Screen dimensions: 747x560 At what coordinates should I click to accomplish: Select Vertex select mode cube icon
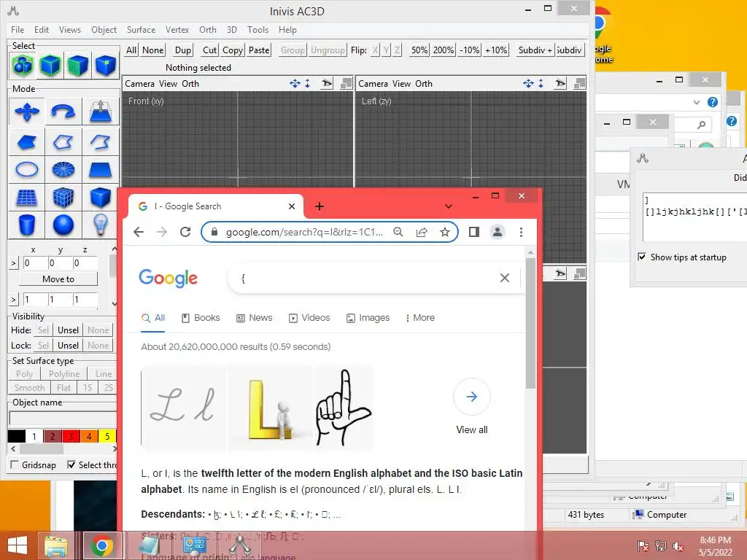pyautogui.click(x=105, y=65)
